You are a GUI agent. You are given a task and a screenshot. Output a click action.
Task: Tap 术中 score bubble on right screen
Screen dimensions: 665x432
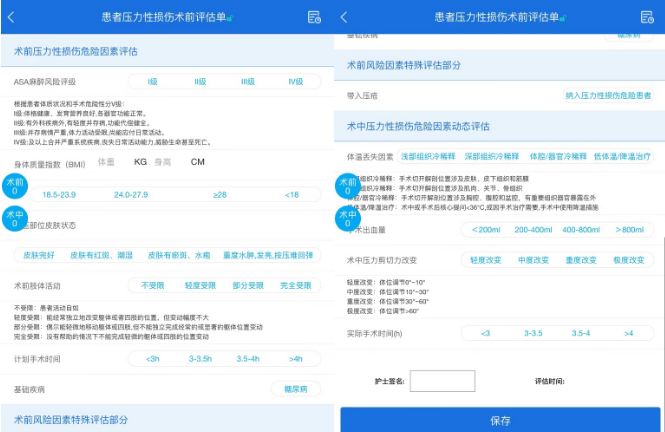point(348,219)
